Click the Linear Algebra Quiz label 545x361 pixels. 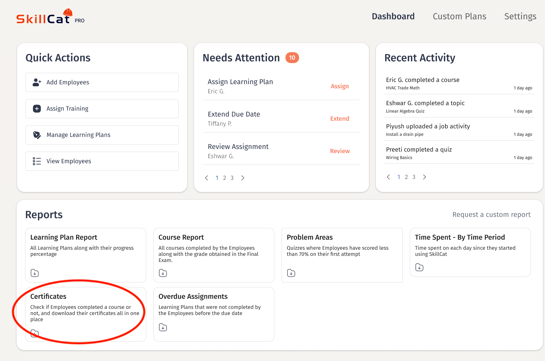click(405, 111)
